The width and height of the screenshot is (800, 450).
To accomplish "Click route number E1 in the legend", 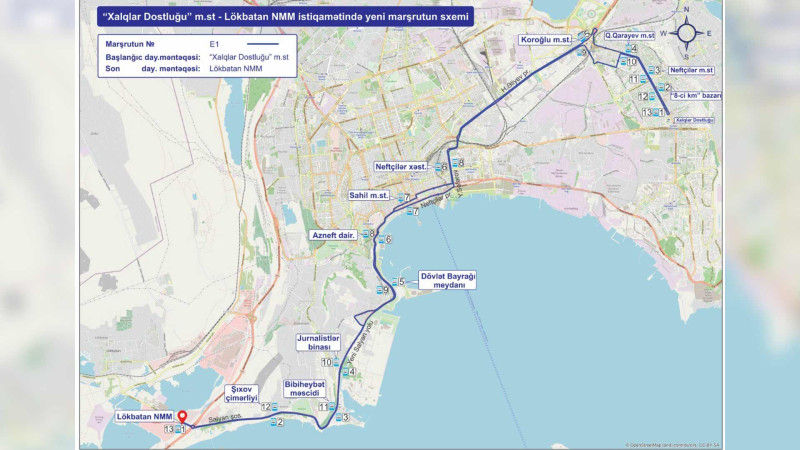I will (x=214, y=44).
